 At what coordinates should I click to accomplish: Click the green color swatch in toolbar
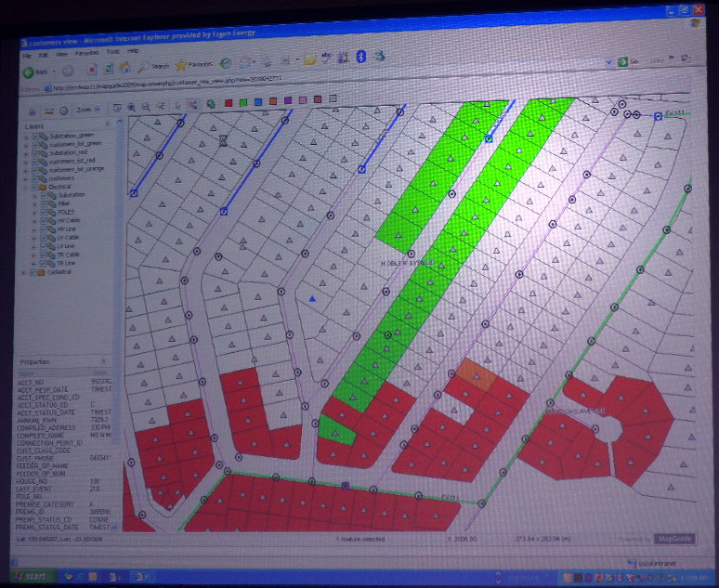click(242, 102)
